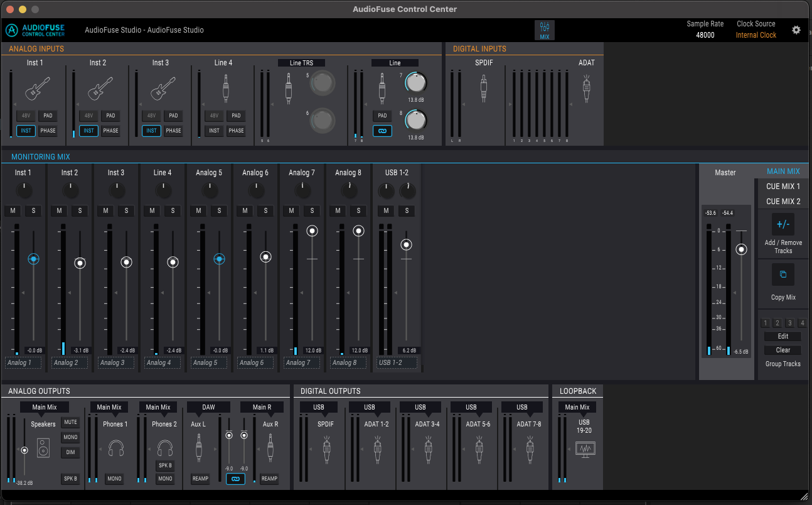Select the CUE MIX 2 tab
This screenshot has width=812, height=505.
(783, 202)
